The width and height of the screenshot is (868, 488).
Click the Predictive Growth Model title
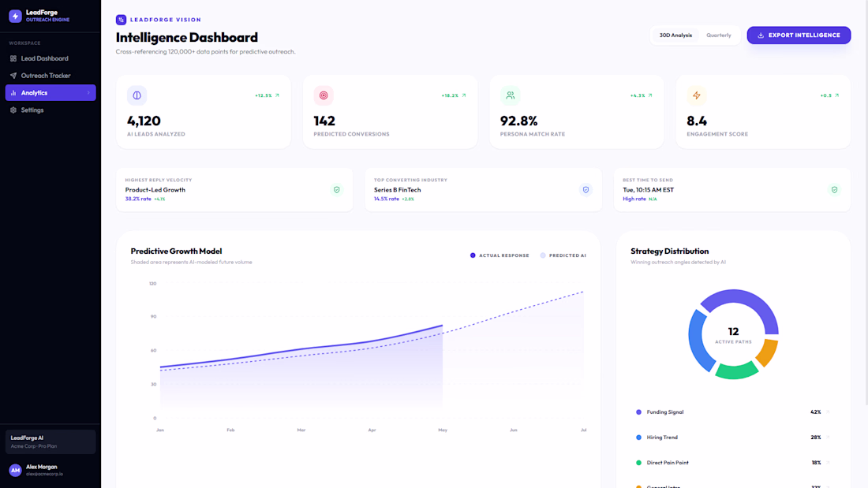(x=176, y=251)
